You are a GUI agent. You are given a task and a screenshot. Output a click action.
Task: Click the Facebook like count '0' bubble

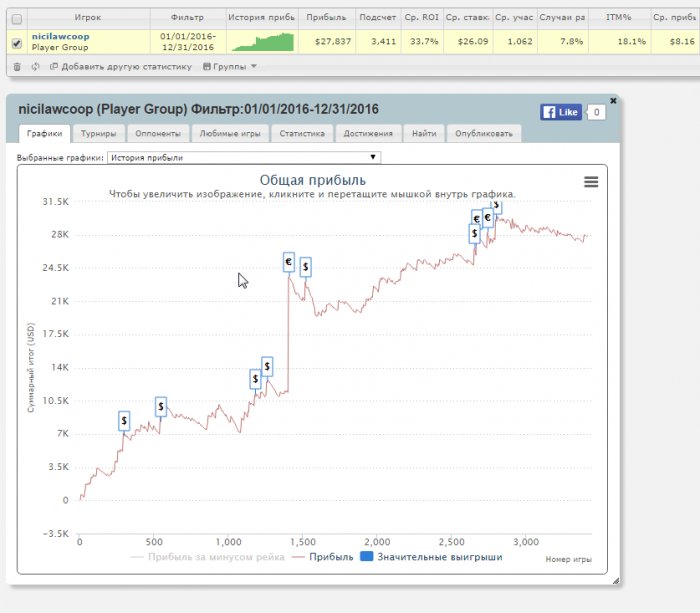coord(596,113)
